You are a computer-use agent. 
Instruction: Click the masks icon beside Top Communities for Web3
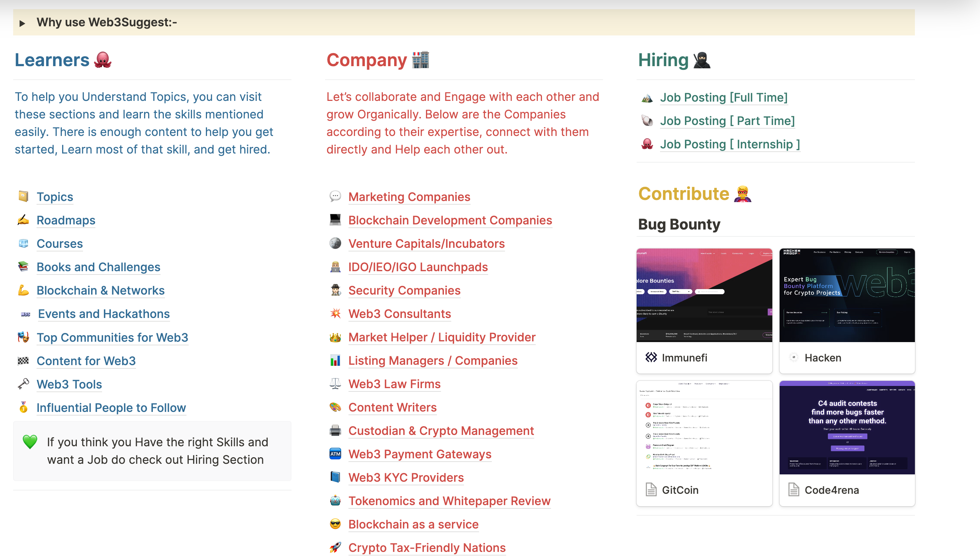23,337
